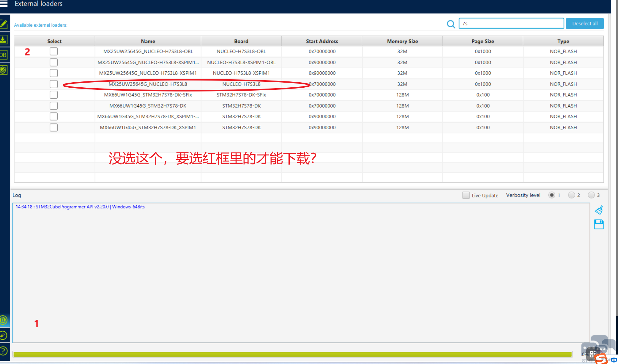
Task: Click Deselect all button
Action: point(584,24)
